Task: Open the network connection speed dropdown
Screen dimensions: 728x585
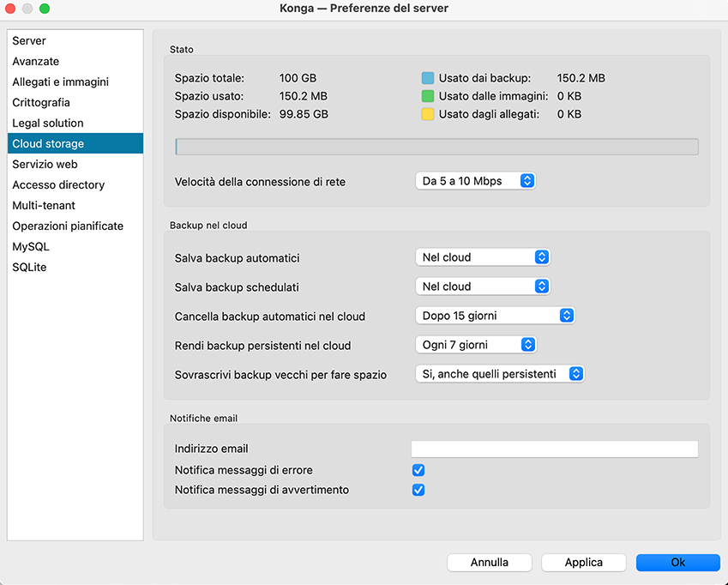Action: [475, 181]
